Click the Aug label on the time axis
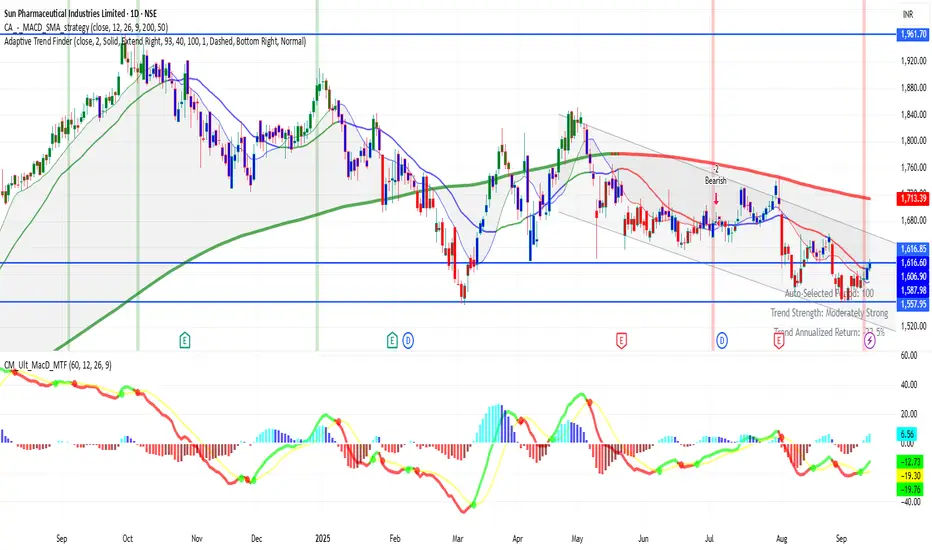The image size is (932, 550). (782, 539)
